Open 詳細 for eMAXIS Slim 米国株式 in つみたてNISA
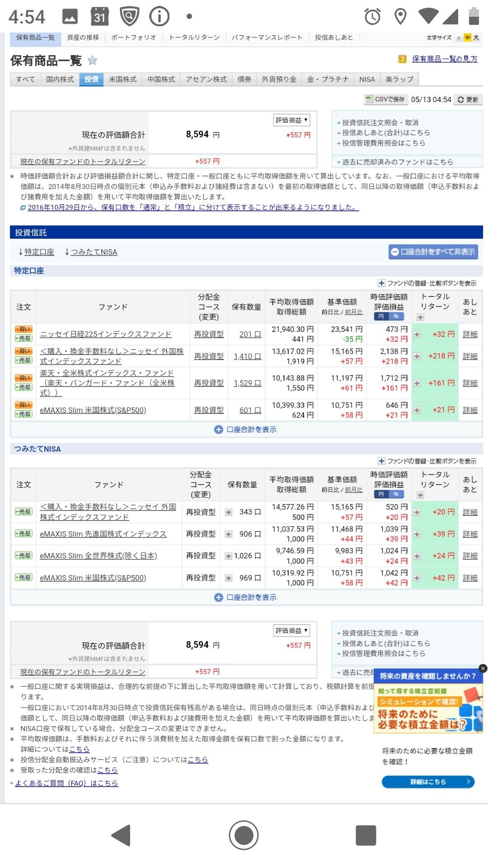The height and width of the screenshot is (868, 488). [470, 578]
